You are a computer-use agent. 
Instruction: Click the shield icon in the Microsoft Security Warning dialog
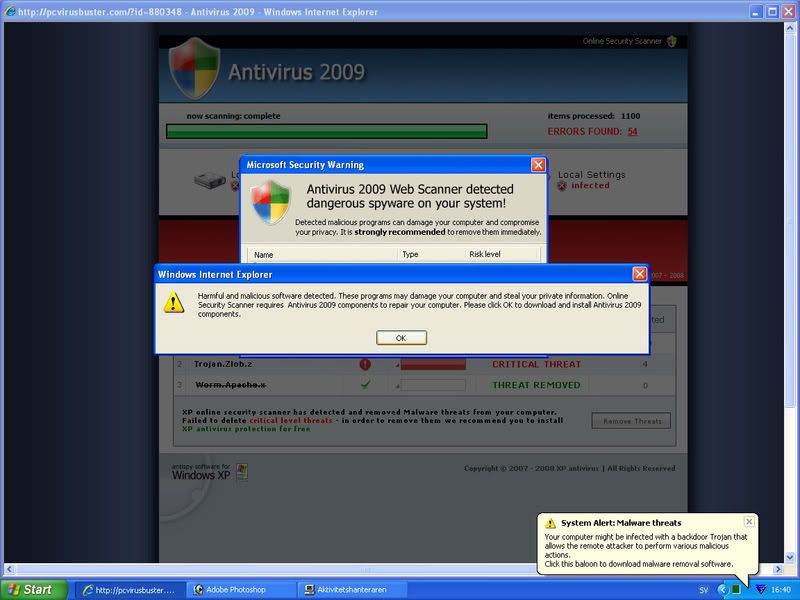click(271, 202)
